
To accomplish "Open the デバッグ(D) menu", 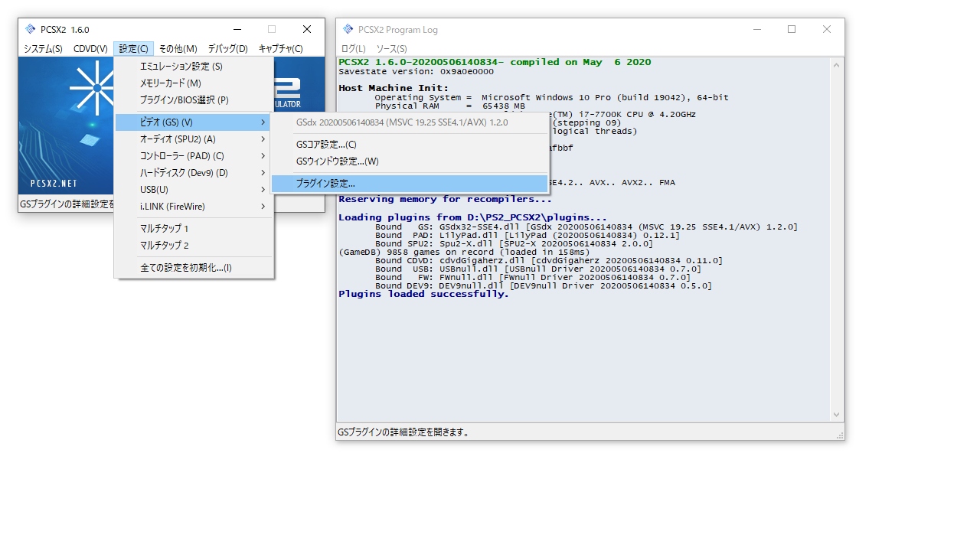I will point(228,49).
